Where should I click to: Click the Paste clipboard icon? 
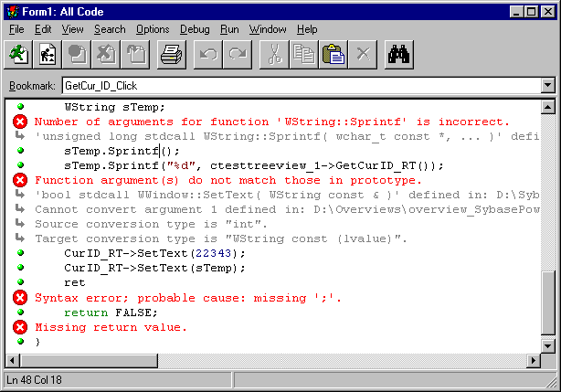click(333, 54)
